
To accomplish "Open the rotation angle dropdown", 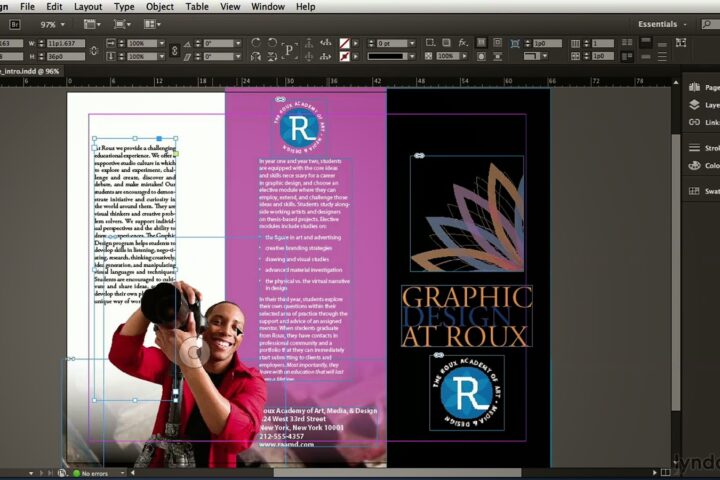I will tap(238, 43).
